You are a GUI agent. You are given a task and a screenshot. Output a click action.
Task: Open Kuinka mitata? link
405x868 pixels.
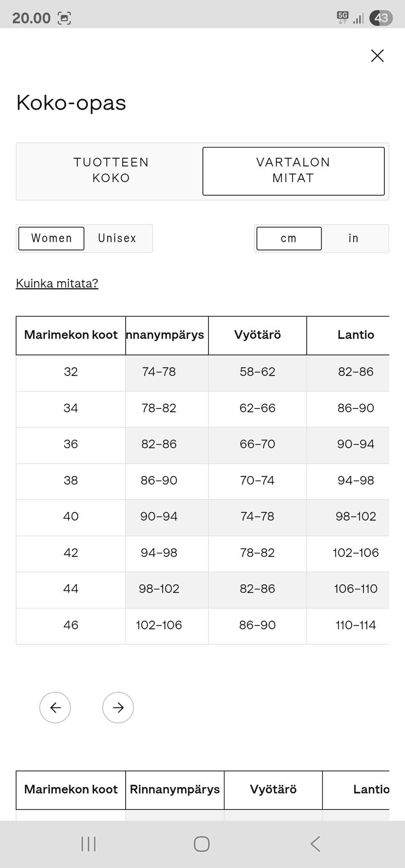pos(57,283)
